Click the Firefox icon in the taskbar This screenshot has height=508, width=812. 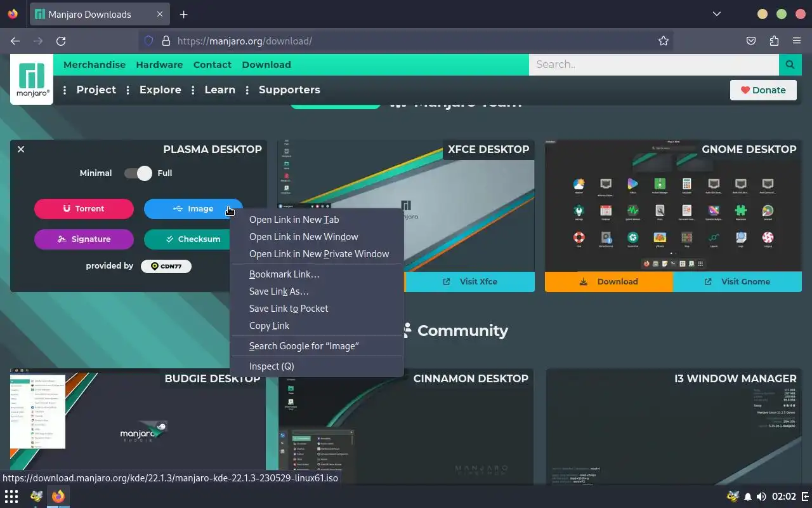(x=58, y=497)
